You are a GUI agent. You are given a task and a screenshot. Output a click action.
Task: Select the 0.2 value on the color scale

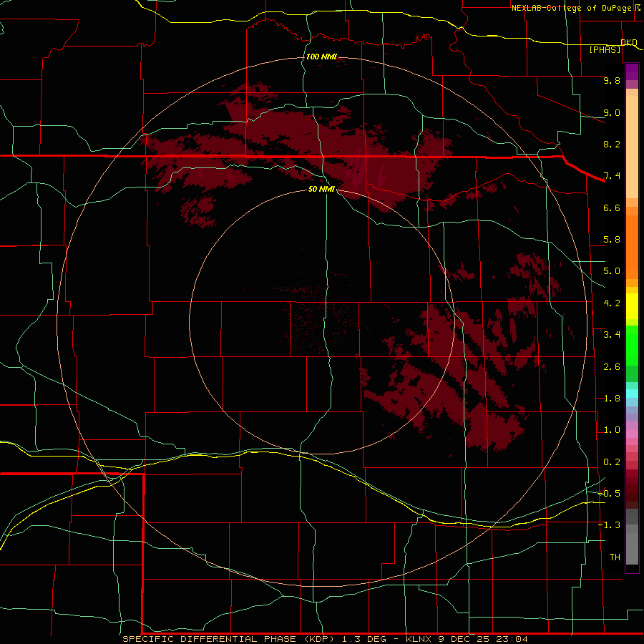pos(612,462)
